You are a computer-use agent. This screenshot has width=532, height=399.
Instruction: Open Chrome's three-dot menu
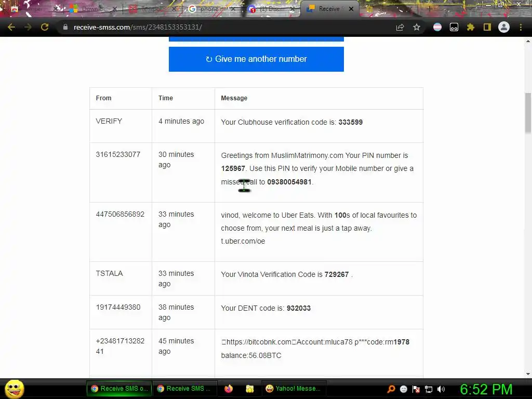(x=521, y=27)
